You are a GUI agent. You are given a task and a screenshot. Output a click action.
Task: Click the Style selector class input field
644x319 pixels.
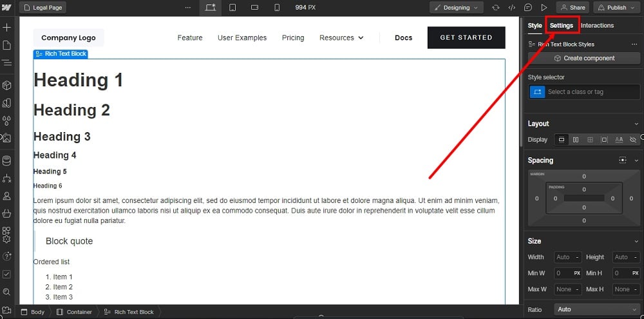pyautogui.click(x=583, y=92)
